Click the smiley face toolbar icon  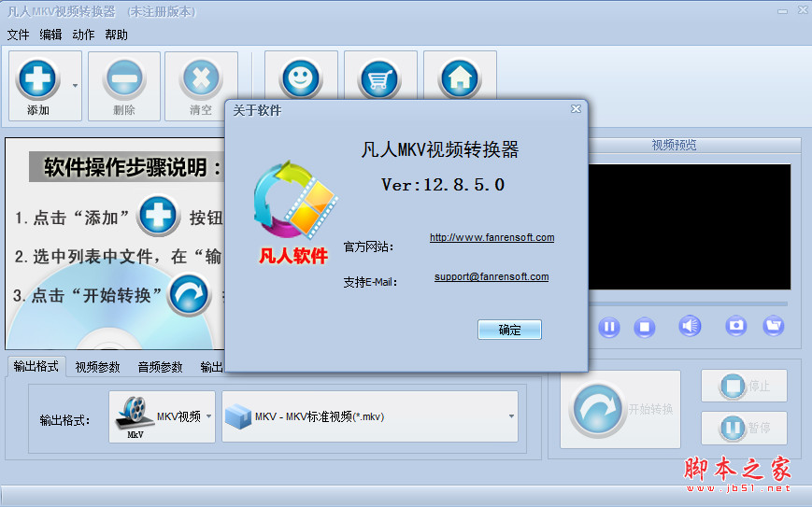coord(301,78)
